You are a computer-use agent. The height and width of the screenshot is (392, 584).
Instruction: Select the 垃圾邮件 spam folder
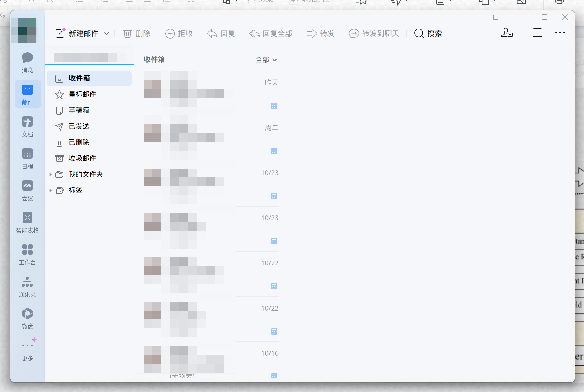(x=89, y=158)
